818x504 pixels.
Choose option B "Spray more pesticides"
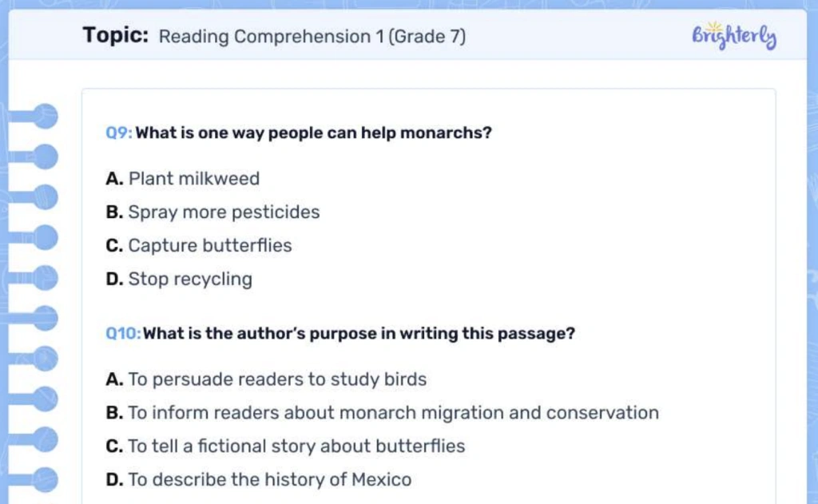[224, 212]
